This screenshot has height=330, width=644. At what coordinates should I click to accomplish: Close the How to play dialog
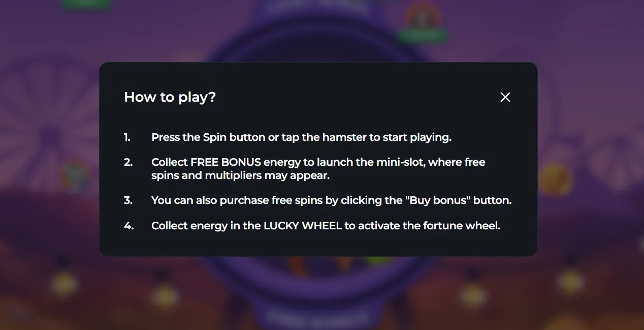click(x=505, y=97)
